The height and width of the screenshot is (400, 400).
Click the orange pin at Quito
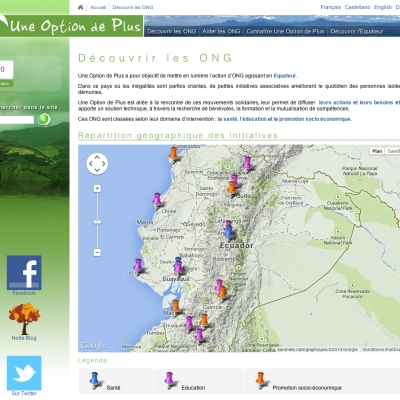pos(232,188)
